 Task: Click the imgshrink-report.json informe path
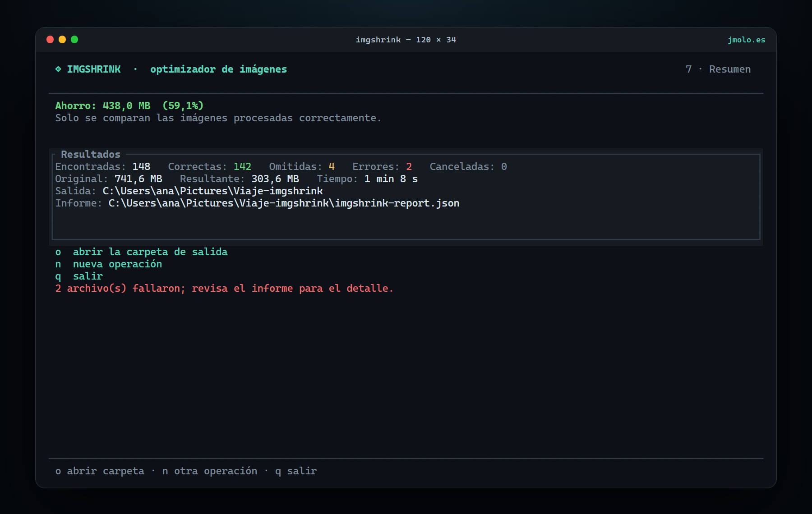[x=284, y=203]
